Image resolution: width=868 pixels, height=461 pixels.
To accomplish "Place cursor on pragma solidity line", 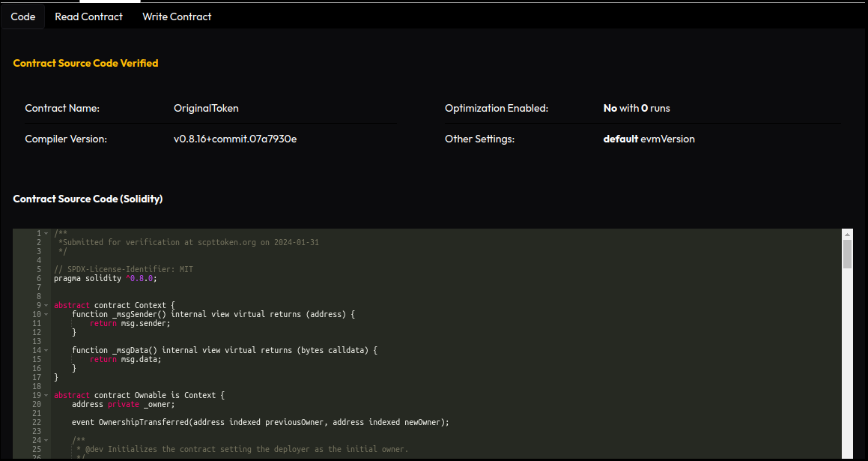I will coord(105,279).
